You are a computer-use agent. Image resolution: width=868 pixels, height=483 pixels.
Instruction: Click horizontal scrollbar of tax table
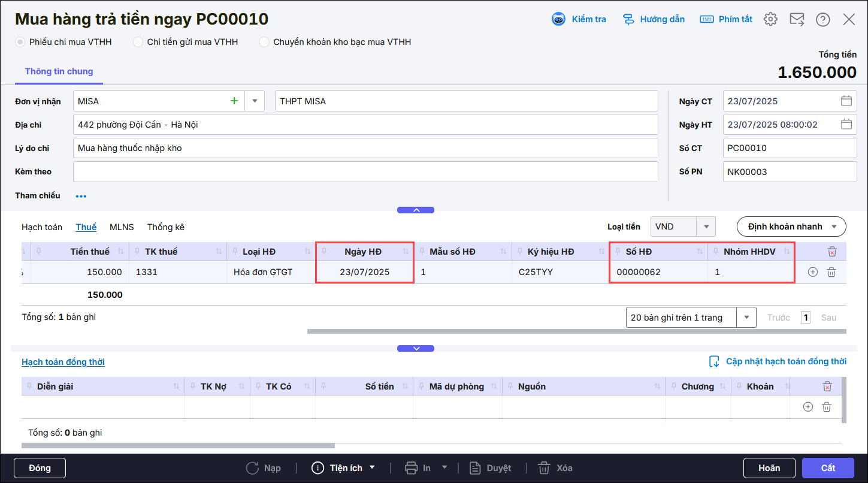(575, 331)
